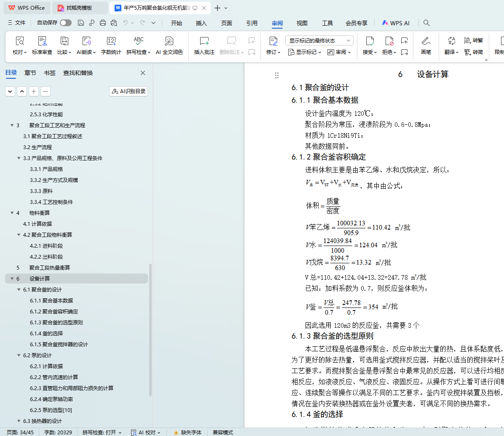Select the Ink Pen (画笔) tool
The width and height of the screenshot is (504, 436).
(426, 41)
